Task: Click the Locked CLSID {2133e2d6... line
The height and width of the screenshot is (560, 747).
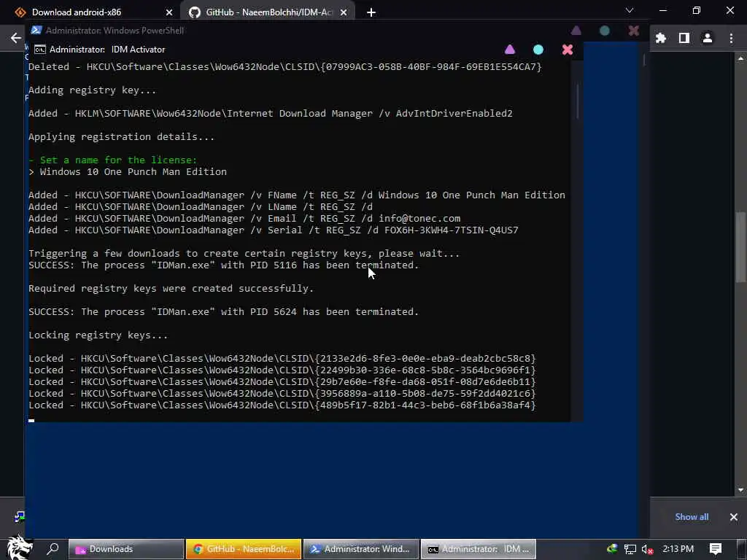Action: (282, 359)
